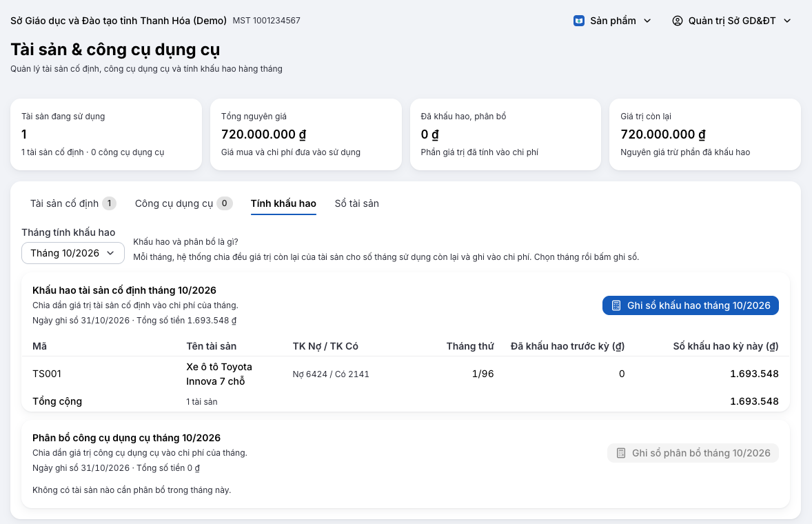The height and width of the screenshot is (524, 812).
Task: Click the Mã column header
Action: point(39,346)
